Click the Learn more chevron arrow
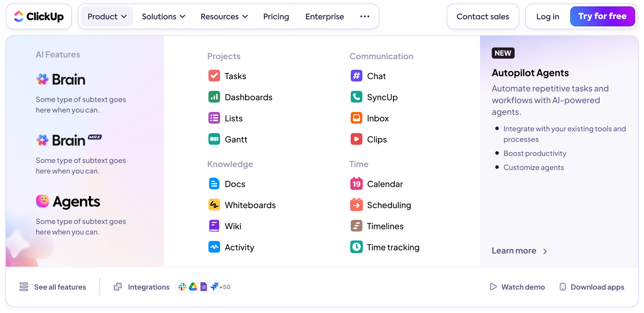This screenshot has height=313, width=644. tap(545, 251)
